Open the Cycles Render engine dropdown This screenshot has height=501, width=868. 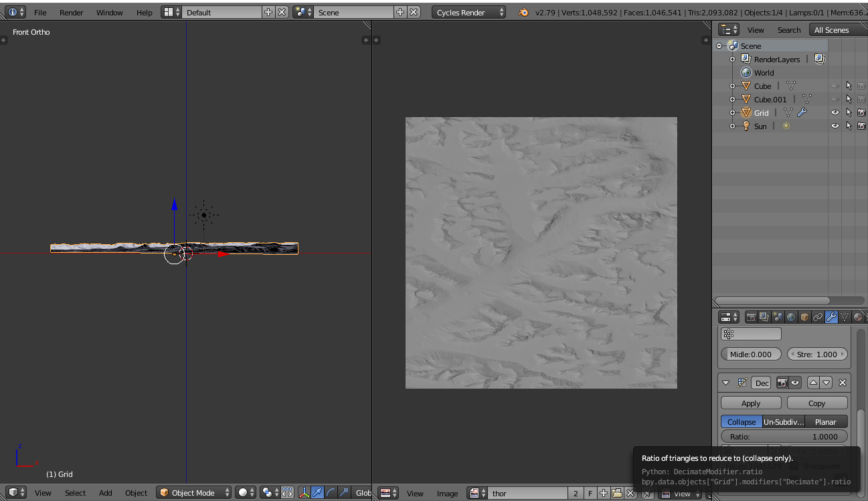point(469,12)
